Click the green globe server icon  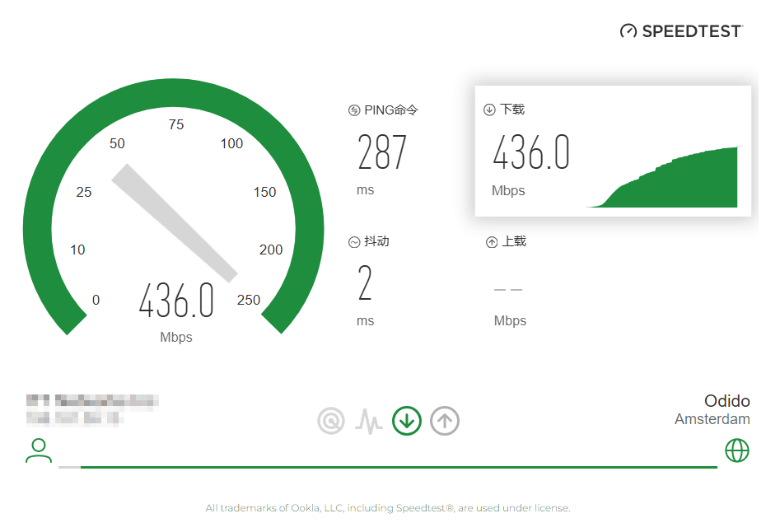736,450
